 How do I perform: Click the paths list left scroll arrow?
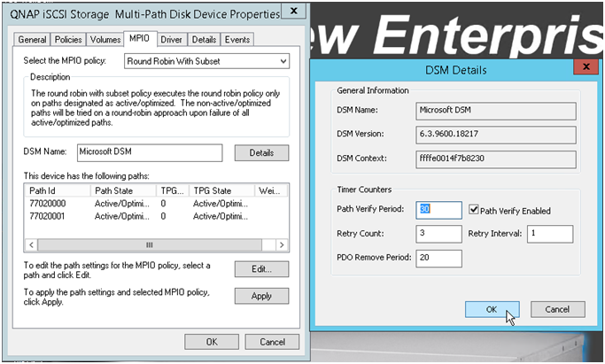[31, 244]
